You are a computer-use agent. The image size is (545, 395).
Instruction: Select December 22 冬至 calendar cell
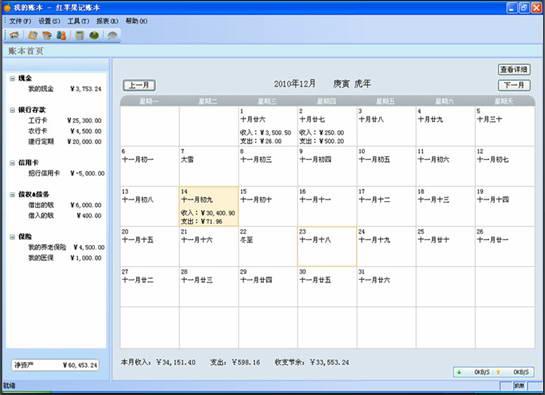268,247
